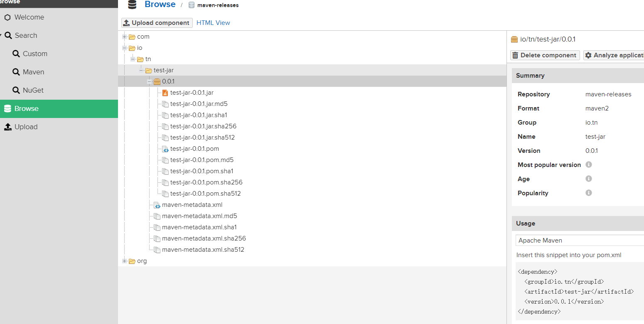Image resolution: width=644 pixels, height=324 pixels.
Task: Click the test-jar-0.0.1.jar file icon
Action: (165, 93)
